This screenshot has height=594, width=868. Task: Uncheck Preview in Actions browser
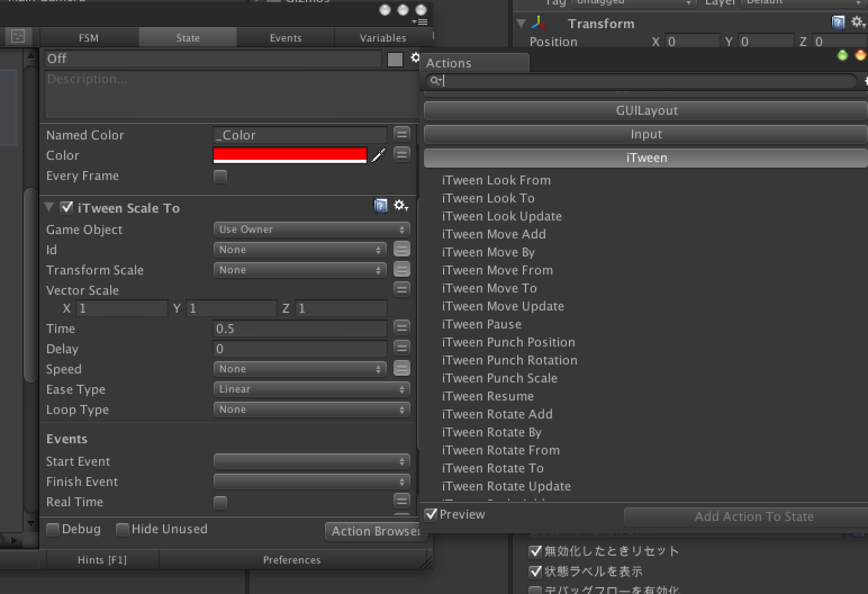click(431, 514)
